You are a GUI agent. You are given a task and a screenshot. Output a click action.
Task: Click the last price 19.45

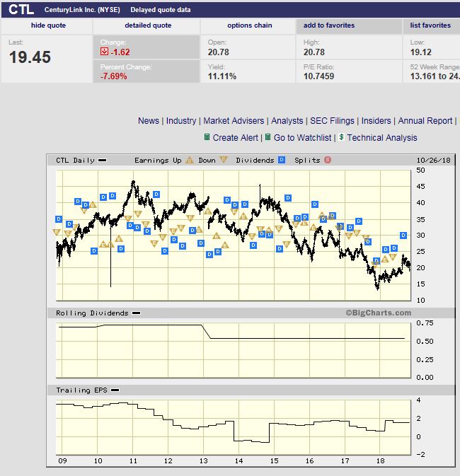tap(30, 57)
